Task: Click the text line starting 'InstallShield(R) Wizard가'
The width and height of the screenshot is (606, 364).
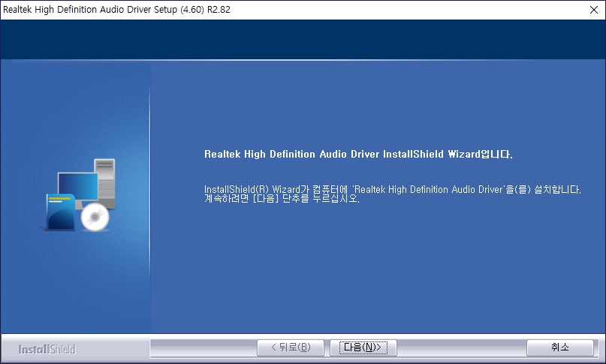Action: click(392, 189)
